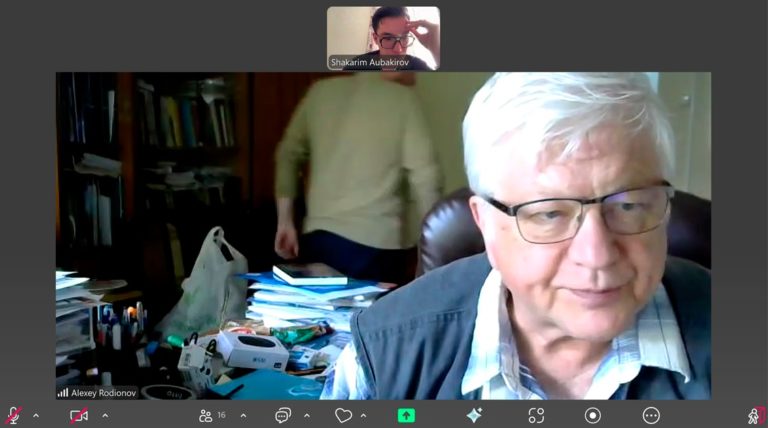The height and width of the screenshot is (428, 768).
Task: Select Shakarim Aubakirov's video thumbnail
Action: (x=384, y=38)
